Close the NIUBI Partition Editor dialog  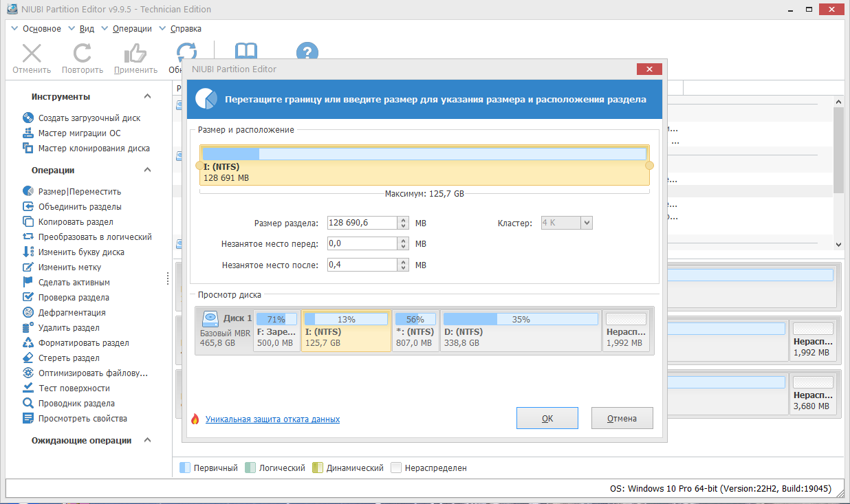point(649,69)
